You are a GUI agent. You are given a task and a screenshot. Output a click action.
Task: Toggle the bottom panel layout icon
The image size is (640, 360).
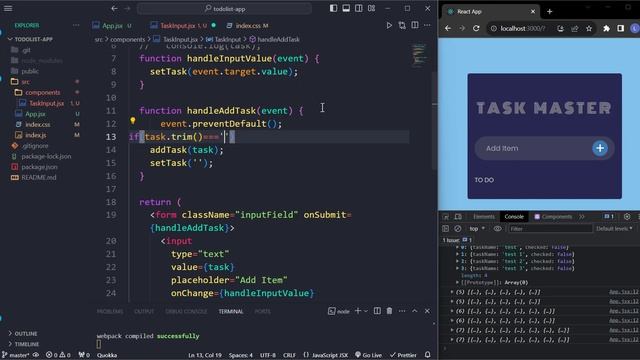pyautogui.click(x=346, y=8)
